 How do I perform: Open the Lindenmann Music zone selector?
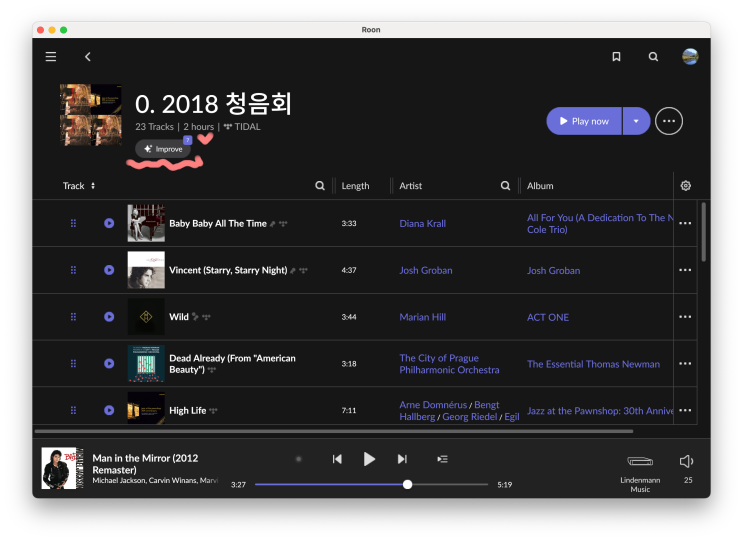click(x=640, y=473)
